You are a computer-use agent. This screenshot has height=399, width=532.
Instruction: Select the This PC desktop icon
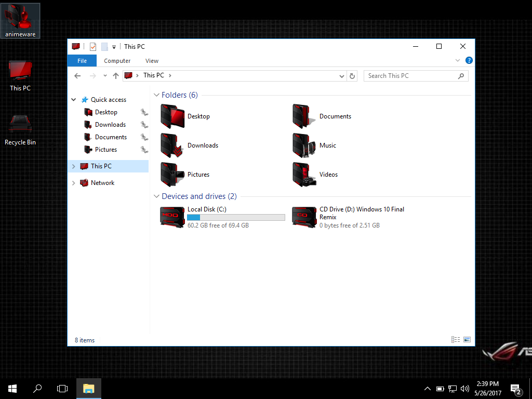point(20,76)
